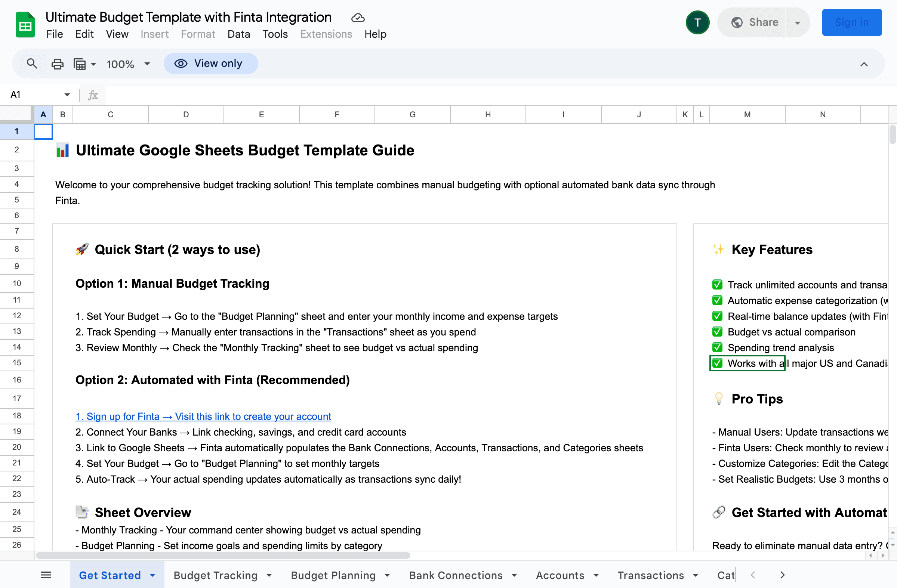Toggle the View only mode pill
The width and height of the screenshot is (897, 588).
coord(211,63)
